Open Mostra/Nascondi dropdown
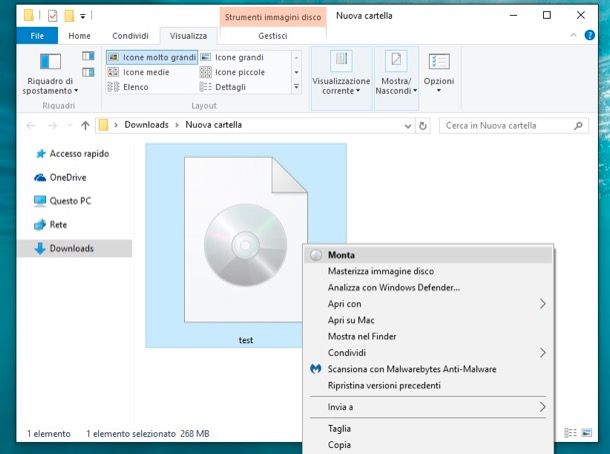The width and height of the screenshot is (610, 454). click(396, 77)
